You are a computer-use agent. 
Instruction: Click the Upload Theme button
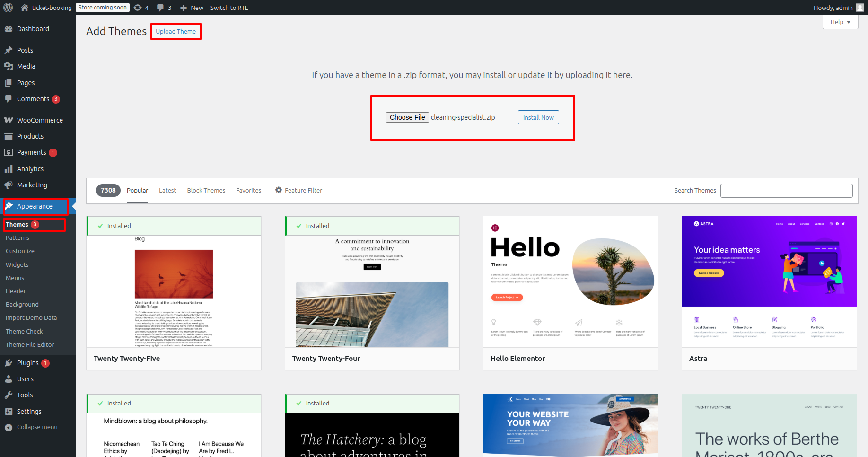click(176, 32)
